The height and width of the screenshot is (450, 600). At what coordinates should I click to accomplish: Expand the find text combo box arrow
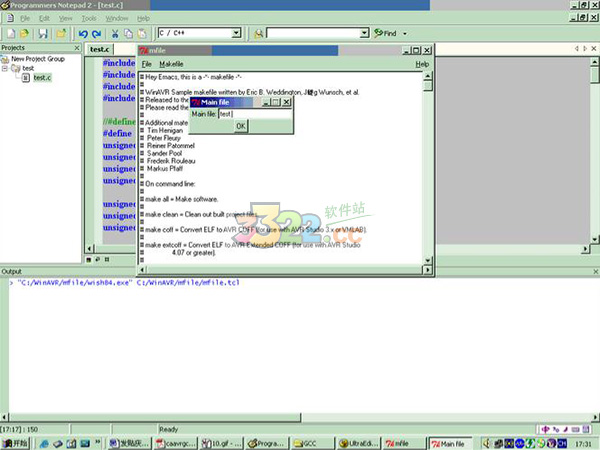tap(364, 33)
